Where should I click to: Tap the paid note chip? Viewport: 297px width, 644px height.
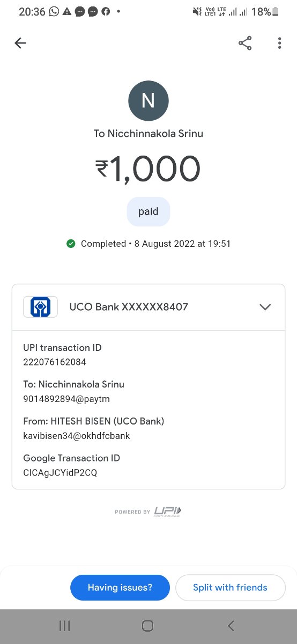point(148,211)
